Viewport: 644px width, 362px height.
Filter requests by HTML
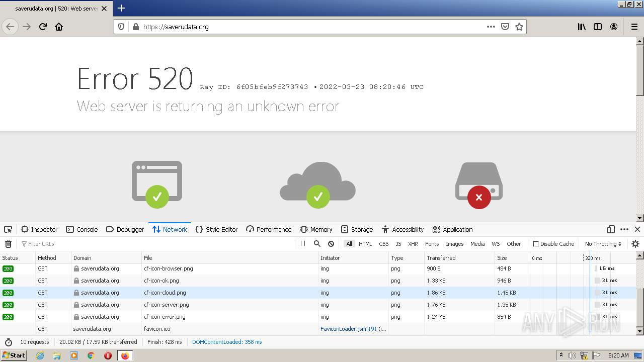tap(365, 244)
